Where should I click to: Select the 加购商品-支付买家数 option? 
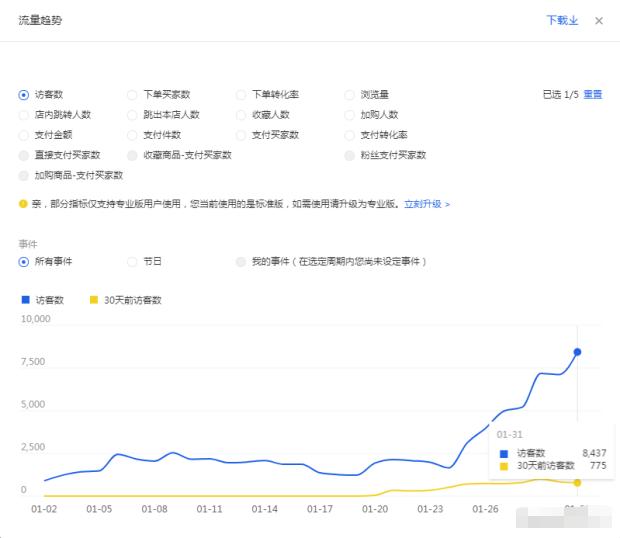(24, 176)
